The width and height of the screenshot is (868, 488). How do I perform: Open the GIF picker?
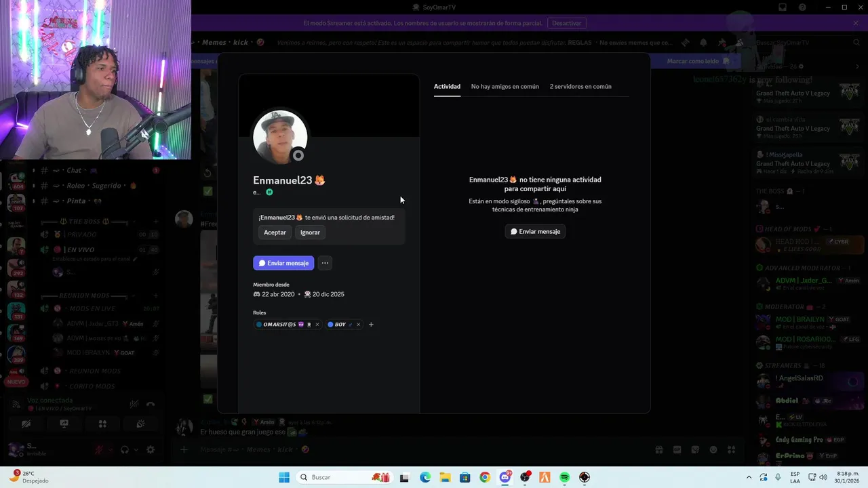pyautogui.click(x=677, y=449)
